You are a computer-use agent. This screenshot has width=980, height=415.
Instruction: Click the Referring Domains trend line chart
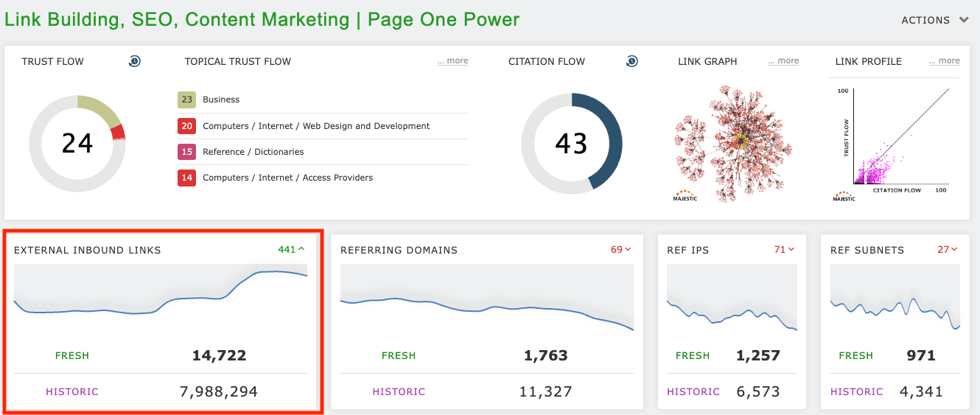point(486,302)
